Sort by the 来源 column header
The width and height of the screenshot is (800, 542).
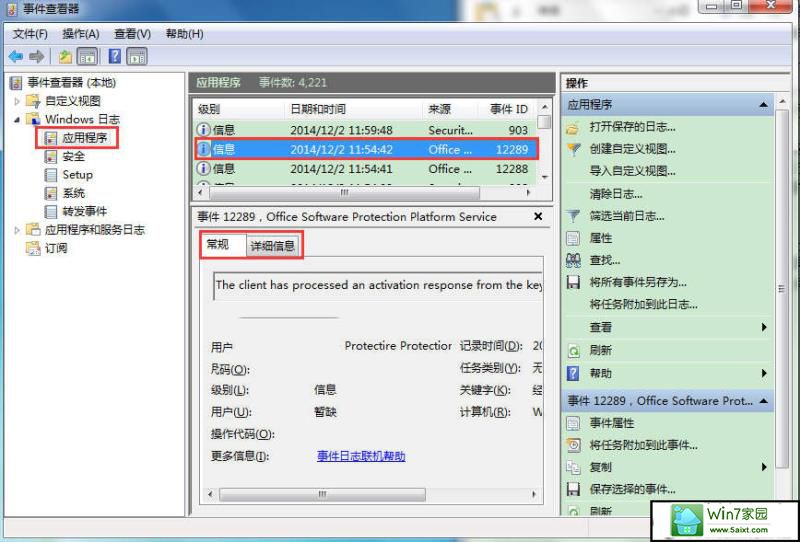pyautogui.click(x=449, y=109)
